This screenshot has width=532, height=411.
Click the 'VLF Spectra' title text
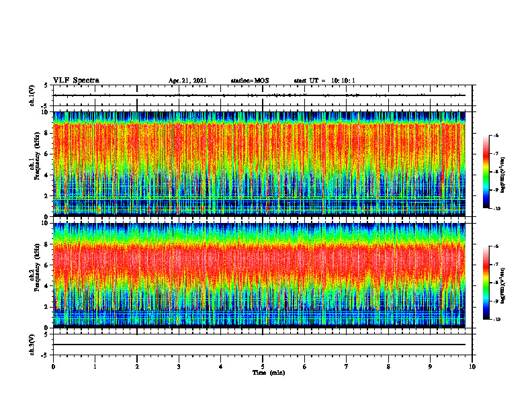point(76,81)
